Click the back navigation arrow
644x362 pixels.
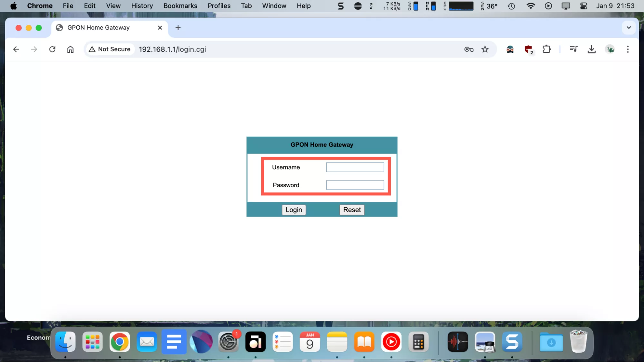pyautogui.click(x=16, y=49)
